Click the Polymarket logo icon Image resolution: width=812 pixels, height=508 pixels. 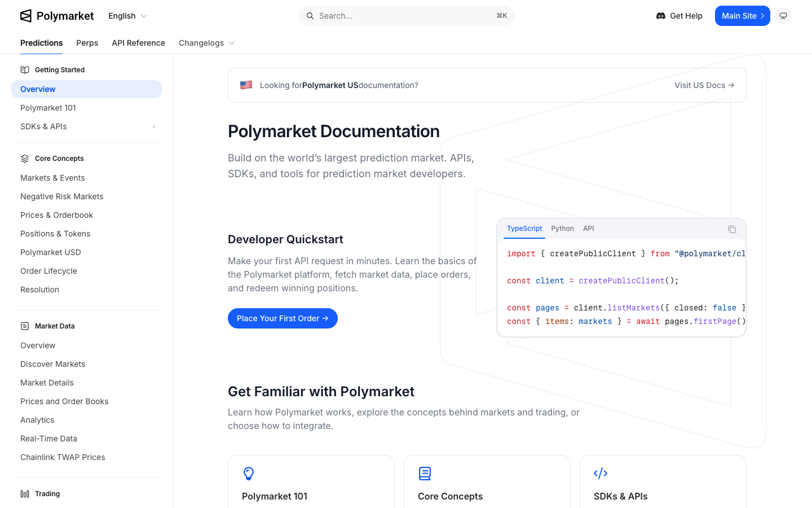point(26,16)
